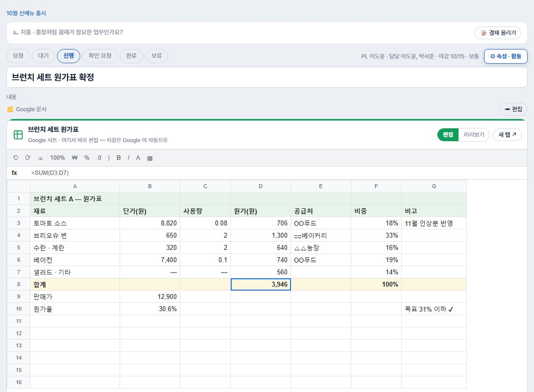Select header cell 단가(원)
The height and width of the screenshot is (392, 534).
[150, 211]
